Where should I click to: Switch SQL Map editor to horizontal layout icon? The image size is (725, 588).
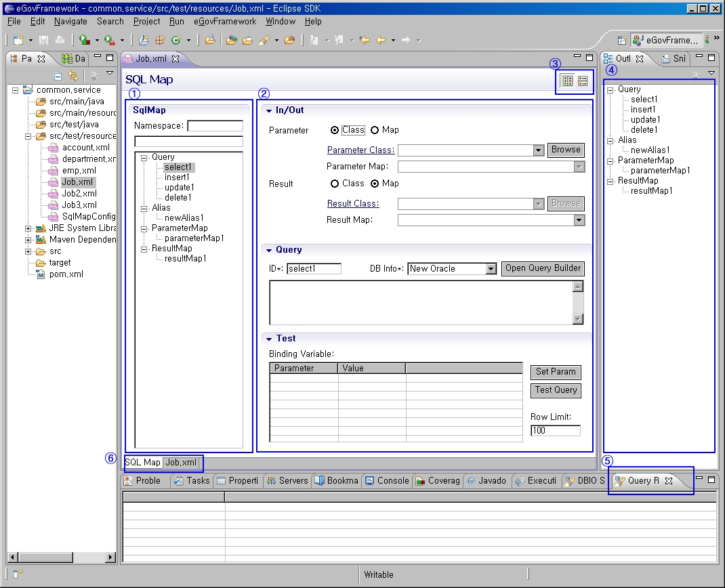568,81
